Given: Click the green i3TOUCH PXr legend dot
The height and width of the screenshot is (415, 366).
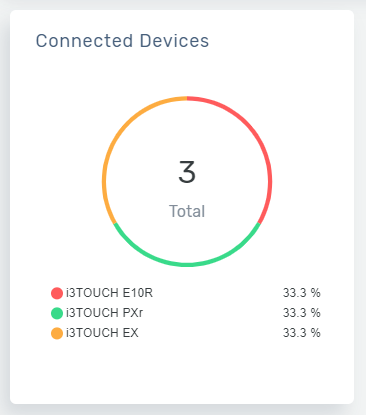Looking at the screenshot, I should point(57,313).
